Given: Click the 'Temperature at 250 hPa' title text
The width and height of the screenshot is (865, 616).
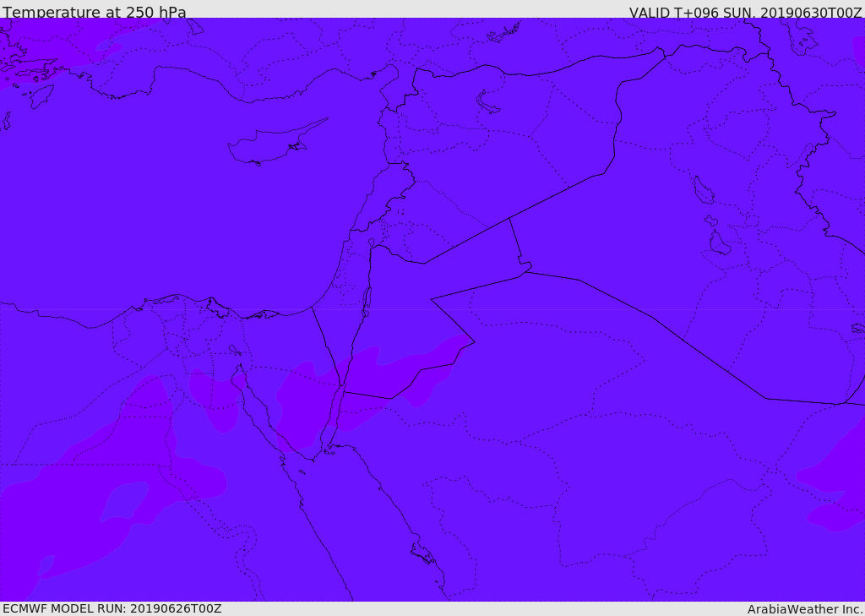Looking at the screenshot, I should pos(95,12).
